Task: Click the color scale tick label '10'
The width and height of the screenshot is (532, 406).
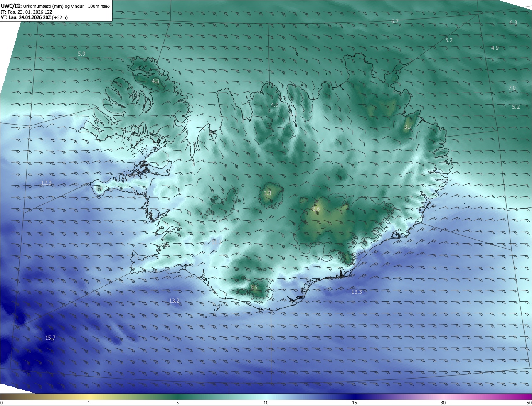Action: click(266, 403)
